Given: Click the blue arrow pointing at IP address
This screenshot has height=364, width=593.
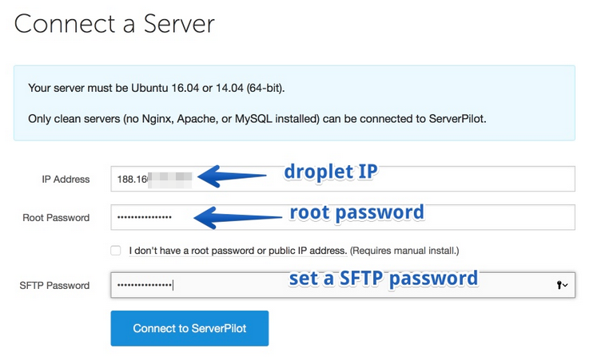Looking at the screenshot, I should click(232, 176).
